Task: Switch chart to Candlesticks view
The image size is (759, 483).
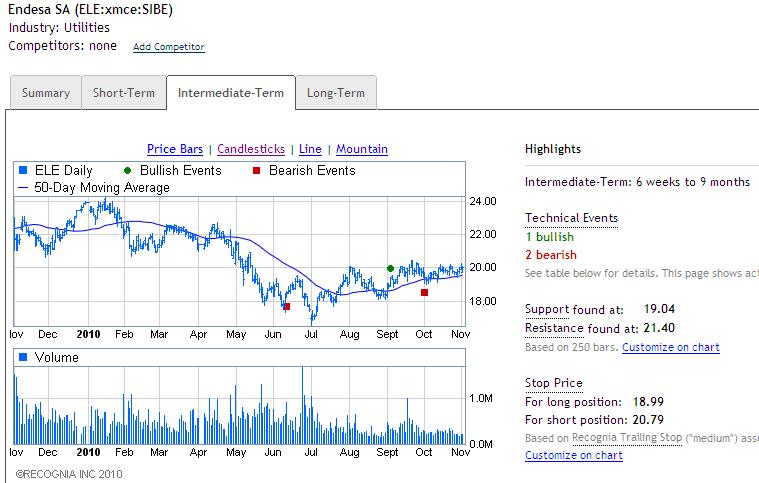Action: [251, 149]
